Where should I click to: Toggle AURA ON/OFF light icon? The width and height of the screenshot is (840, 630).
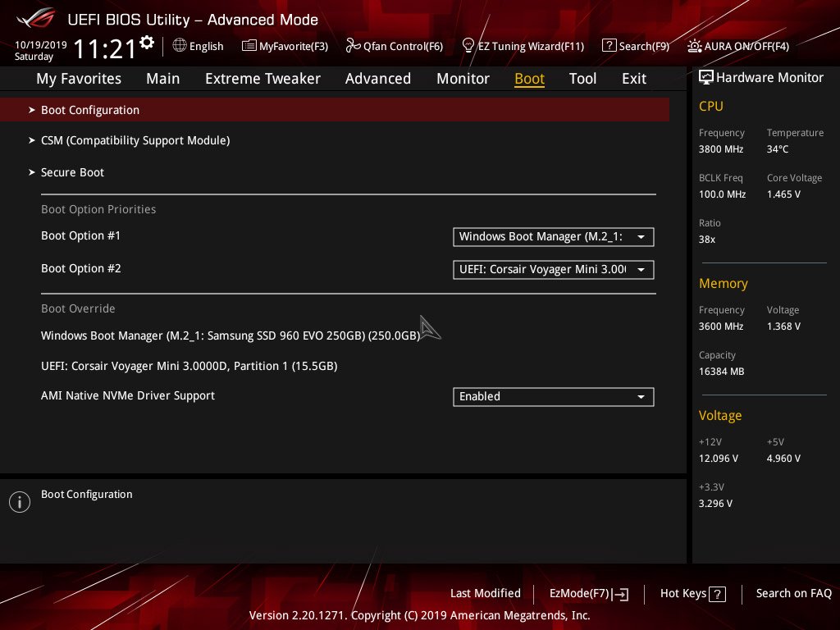pos(694,46)
